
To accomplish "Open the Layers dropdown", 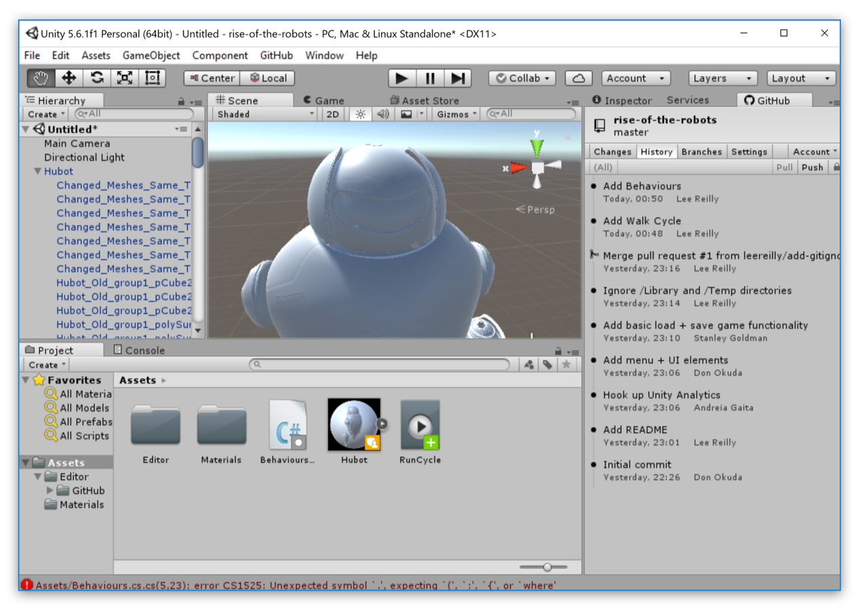I will click(722, 78).
